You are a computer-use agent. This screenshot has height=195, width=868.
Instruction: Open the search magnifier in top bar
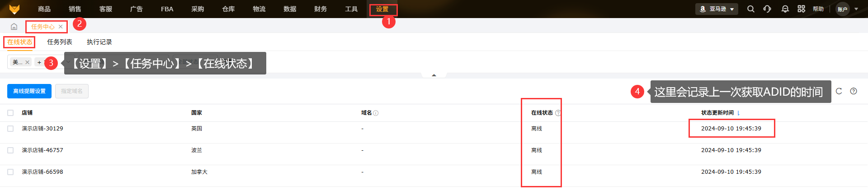pyautogui.click(x=750, y=9)
